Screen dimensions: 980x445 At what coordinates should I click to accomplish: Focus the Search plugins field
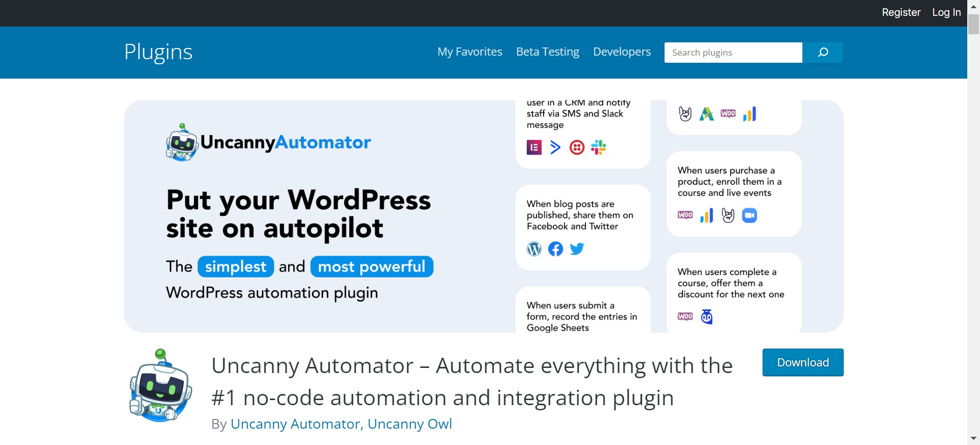733,53
